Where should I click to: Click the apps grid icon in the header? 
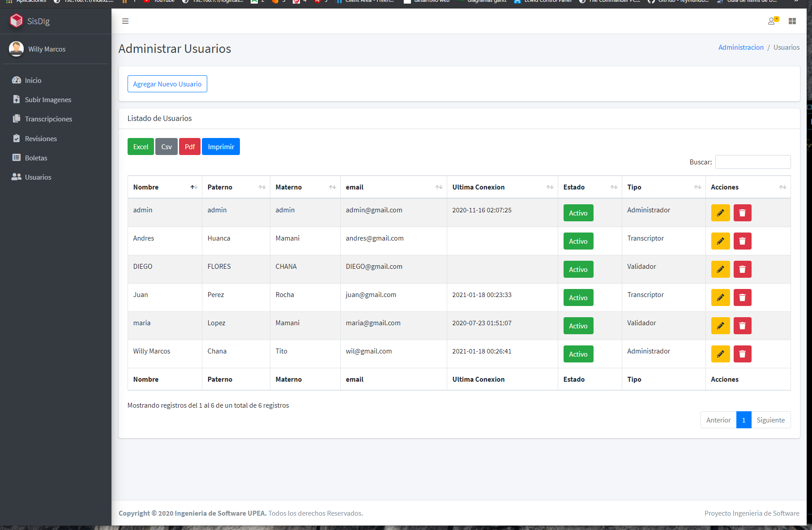(792, 21)
